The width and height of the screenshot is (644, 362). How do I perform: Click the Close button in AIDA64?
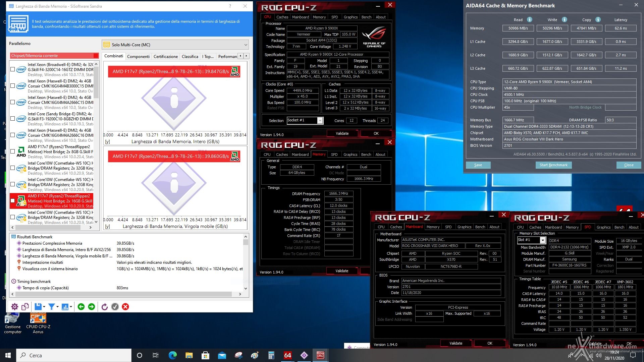[x=629, y=165]
